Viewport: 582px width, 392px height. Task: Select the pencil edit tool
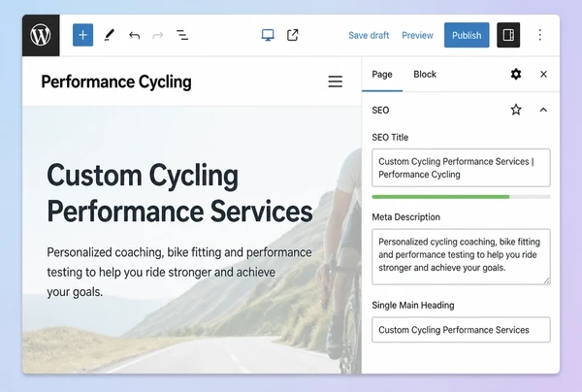coord(109,35)
